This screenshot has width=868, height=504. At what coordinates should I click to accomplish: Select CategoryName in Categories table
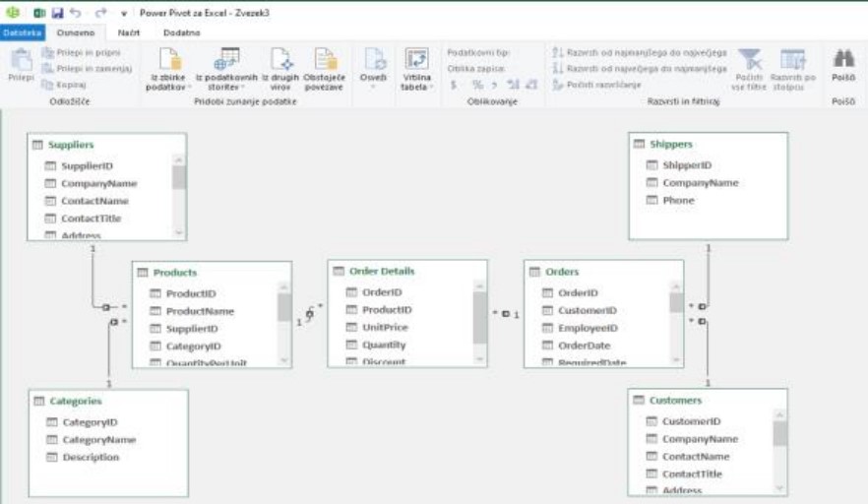click(x=99, y=440)
